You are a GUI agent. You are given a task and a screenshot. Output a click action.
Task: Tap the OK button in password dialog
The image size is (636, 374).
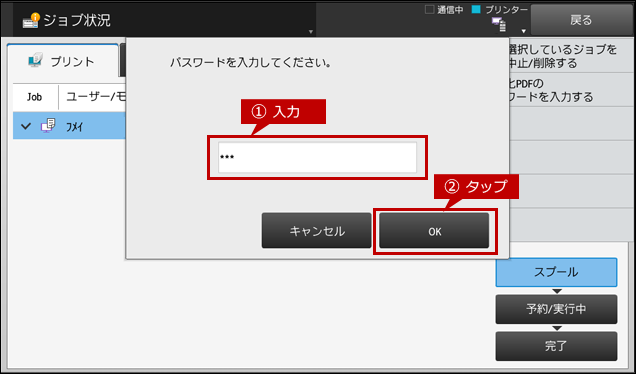click(434, 230)
